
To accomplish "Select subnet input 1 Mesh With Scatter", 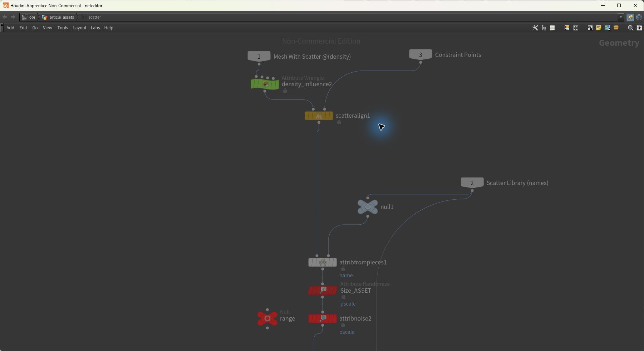I will pos(259,56).
